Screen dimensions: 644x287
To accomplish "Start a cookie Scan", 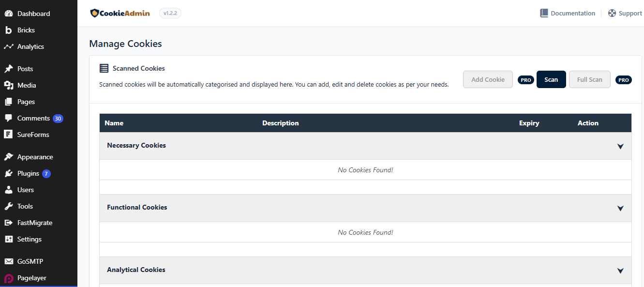I will click(551, 79).
